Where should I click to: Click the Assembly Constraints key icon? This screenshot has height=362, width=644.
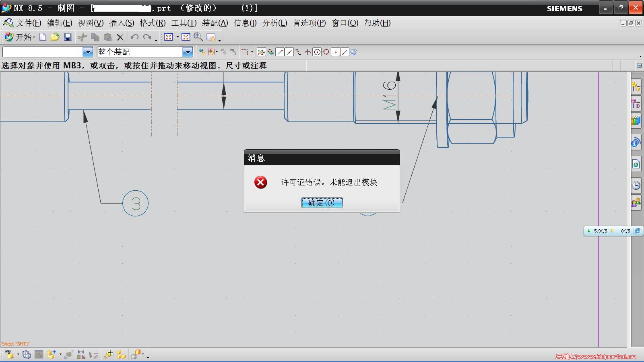coord(109,354)
